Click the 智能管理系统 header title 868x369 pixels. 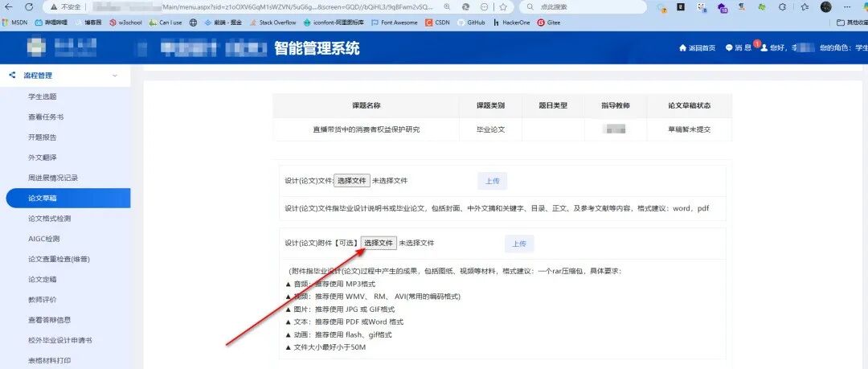317,48
